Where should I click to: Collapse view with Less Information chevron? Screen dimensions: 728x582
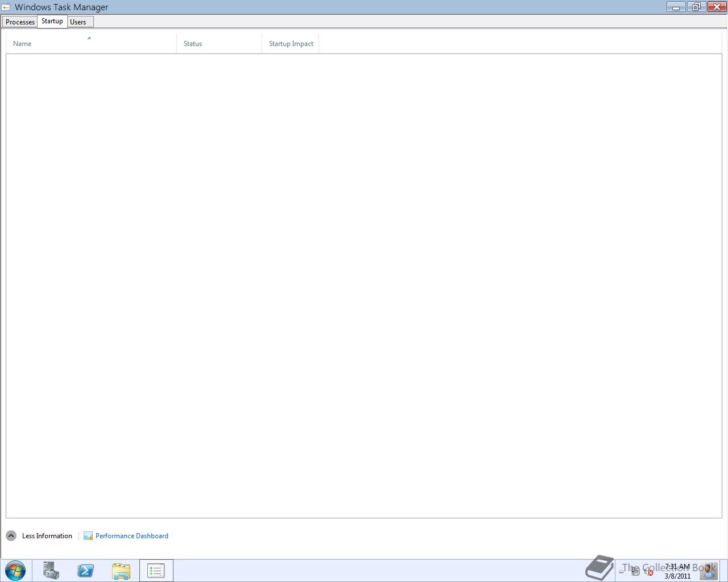(x=11, y=535)
